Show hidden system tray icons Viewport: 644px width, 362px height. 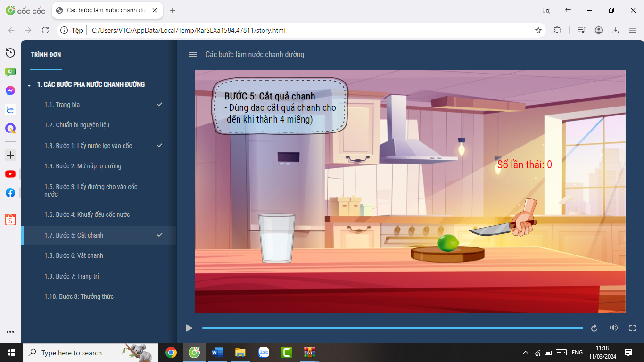coord(526,353)
